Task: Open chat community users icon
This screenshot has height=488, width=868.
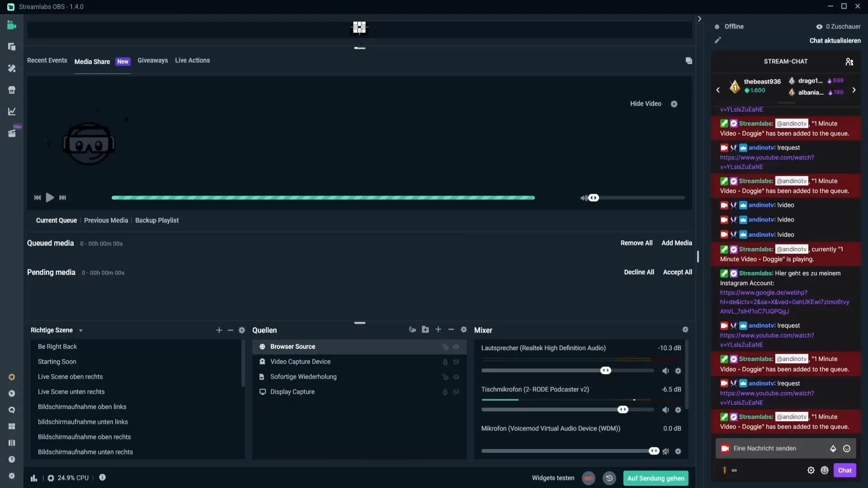Action: tap(849, 62)
